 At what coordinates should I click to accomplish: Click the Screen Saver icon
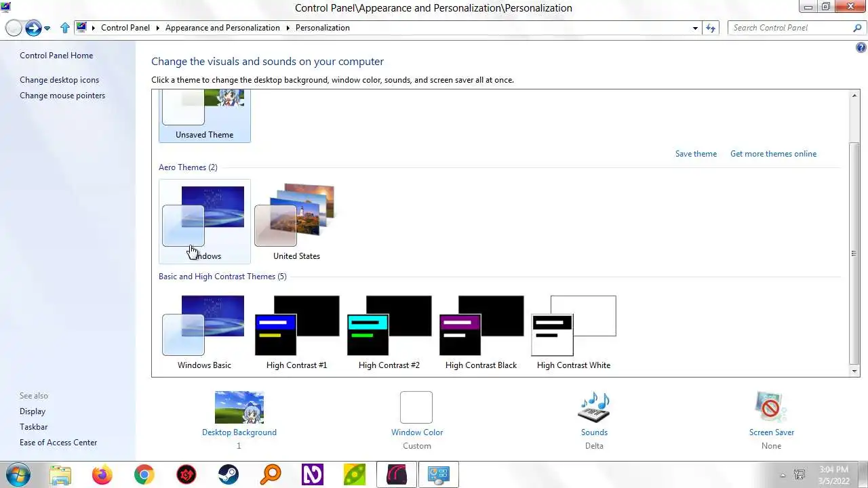point(771,407)
